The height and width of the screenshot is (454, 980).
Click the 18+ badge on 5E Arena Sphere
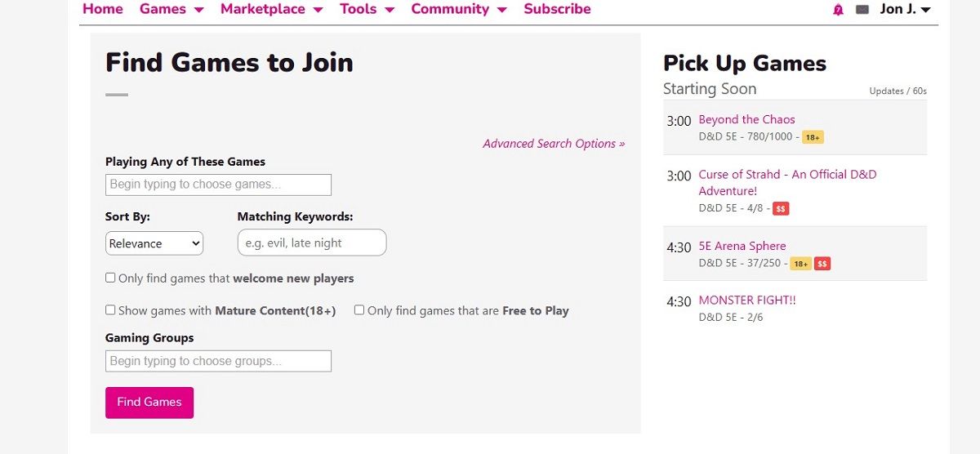(x=800, y=264)
